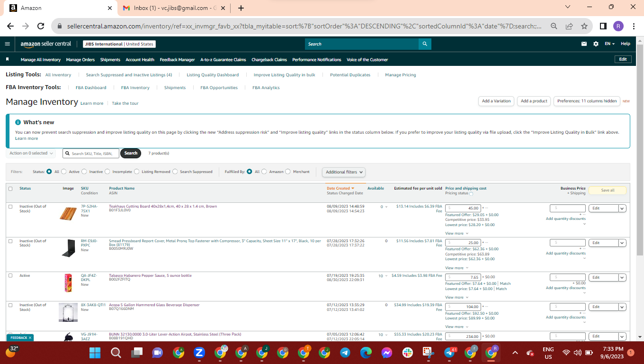Open Chrome zoom magnifier in address bar
Screen dimensions: 644x364
click(554, 27)
